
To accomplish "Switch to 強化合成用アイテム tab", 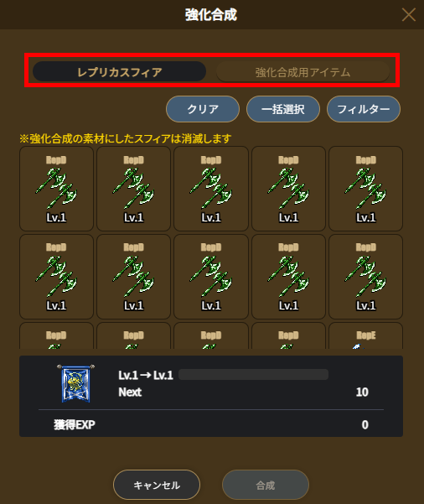I will [302, 71].
